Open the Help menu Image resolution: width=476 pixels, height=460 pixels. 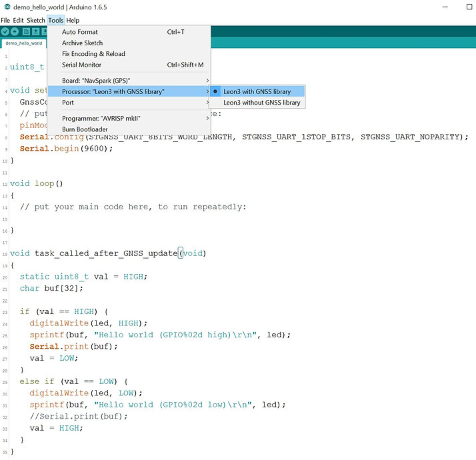click(73, 21)
